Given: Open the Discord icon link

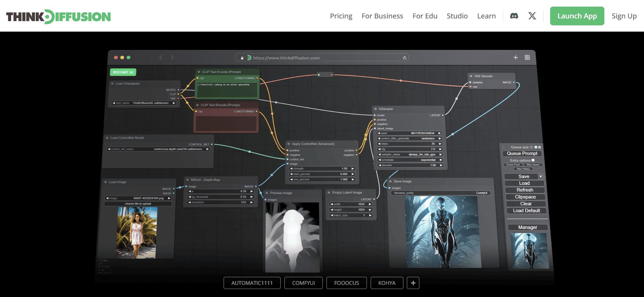Looking at the screenshot, I should (514, 16).
